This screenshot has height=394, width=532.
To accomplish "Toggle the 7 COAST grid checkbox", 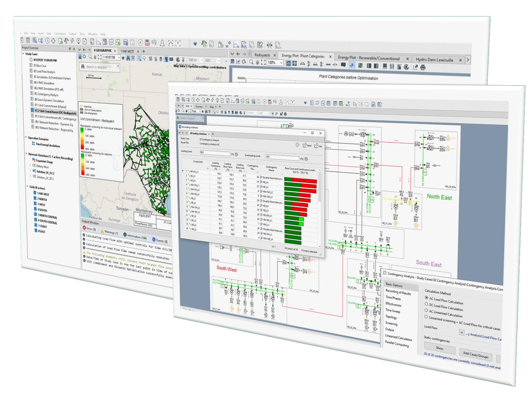I will [36, 225].
